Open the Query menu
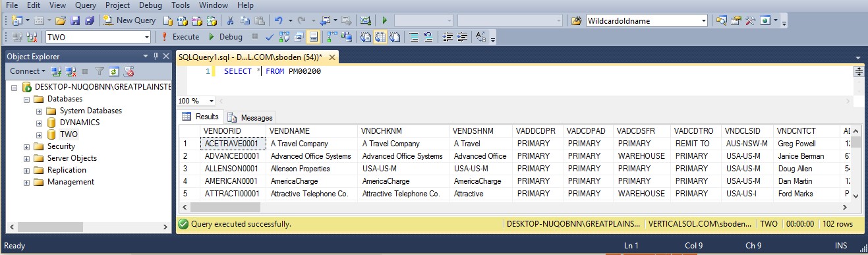The width and height of the screenshot is (868, 255). [x=86, y=5]
